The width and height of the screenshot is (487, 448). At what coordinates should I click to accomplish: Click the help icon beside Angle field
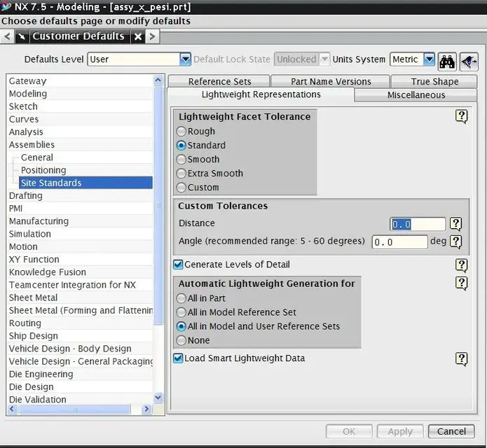455,241
